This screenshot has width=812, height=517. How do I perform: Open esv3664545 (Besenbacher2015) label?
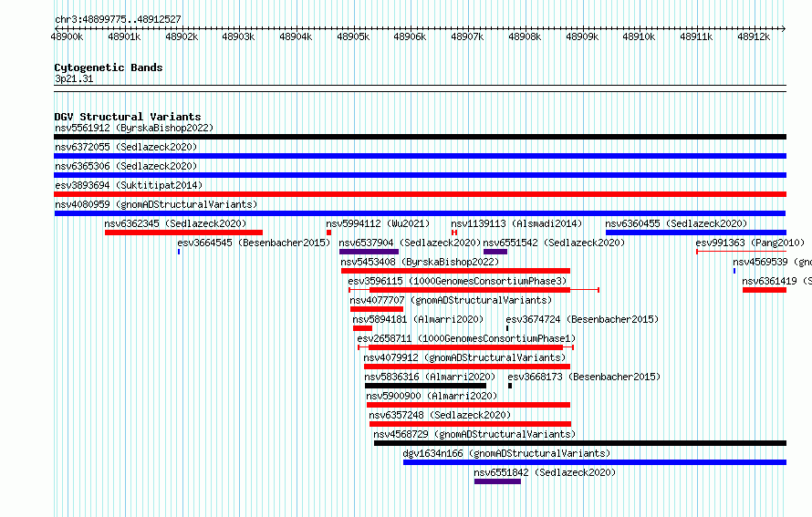(x=254, y=243)
